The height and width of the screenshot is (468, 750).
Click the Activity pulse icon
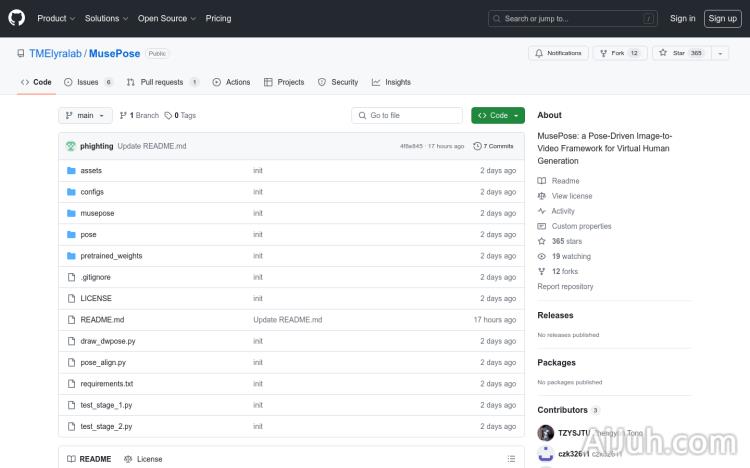542,211
